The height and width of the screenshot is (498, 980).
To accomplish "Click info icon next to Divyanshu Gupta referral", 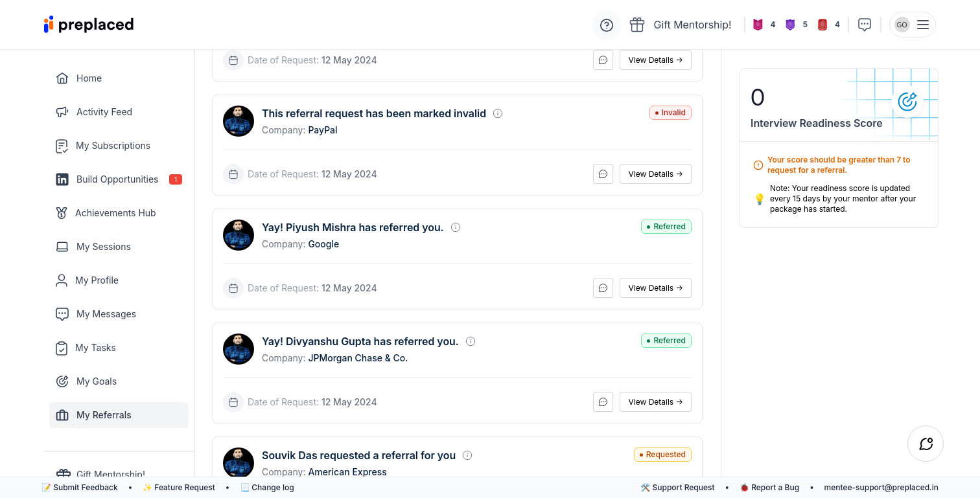I will click(471, 341).
